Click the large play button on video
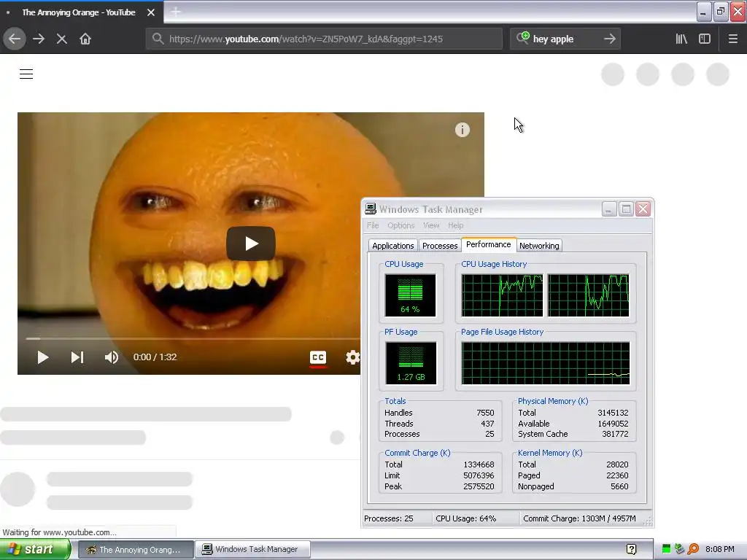Viewport: 747px width, 560px height. click(251, 244)
